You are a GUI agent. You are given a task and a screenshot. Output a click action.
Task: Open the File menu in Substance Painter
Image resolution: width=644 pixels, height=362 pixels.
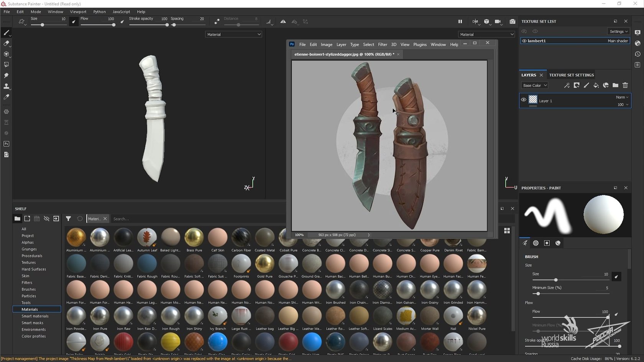[x=7, y=12]
